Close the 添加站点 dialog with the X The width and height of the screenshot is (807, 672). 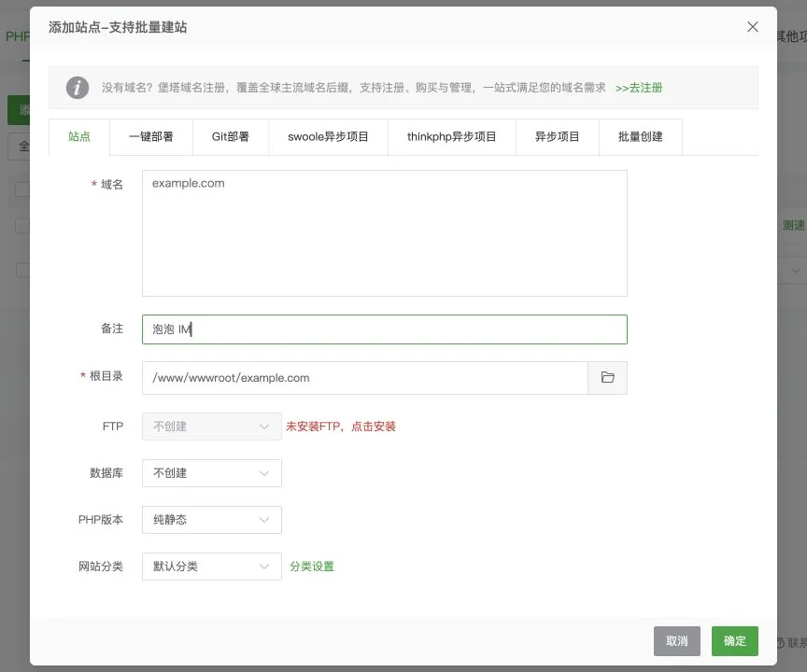(x=753, y=27)
